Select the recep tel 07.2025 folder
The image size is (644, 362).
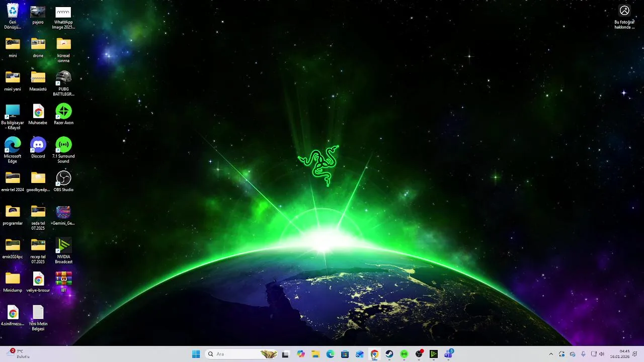38,251
